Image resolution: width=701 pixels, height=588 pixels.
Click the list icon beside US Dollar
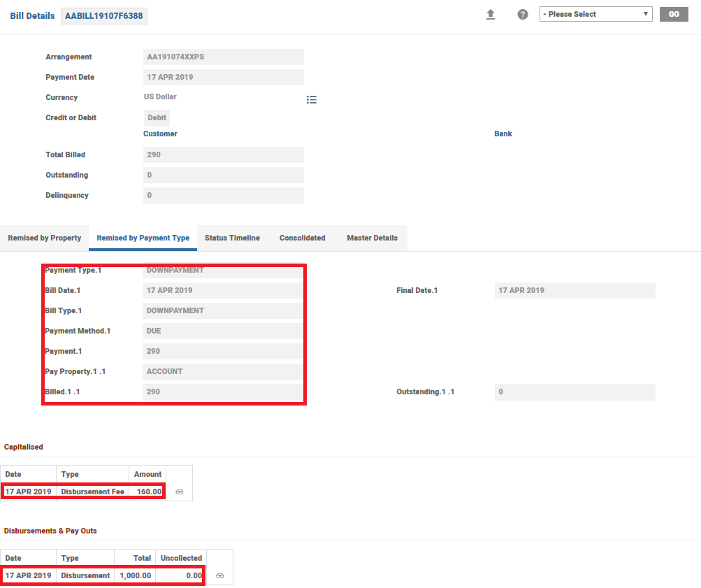pyautogui.click(x=312, y=100)
